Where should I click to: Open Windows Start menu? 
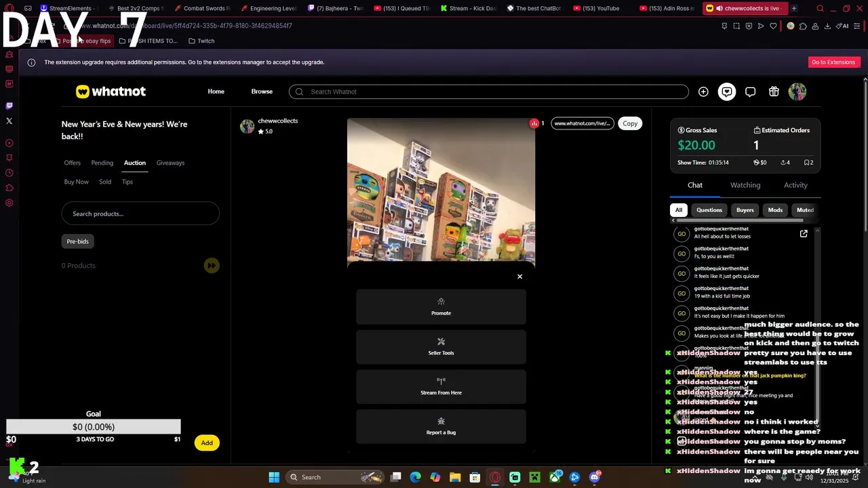coord(274,477)
